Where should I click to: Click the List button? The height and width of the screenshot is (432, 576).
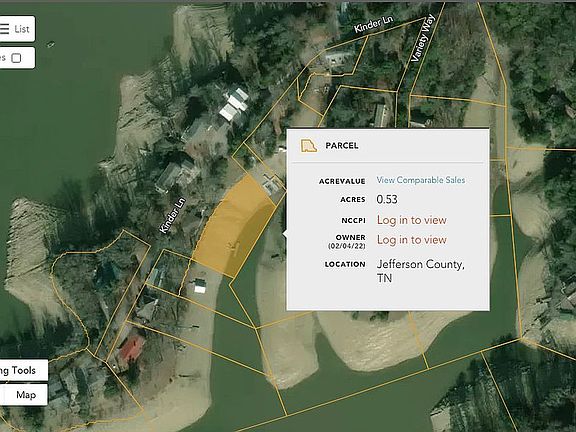pyautogui.click(x=17, y=29)
